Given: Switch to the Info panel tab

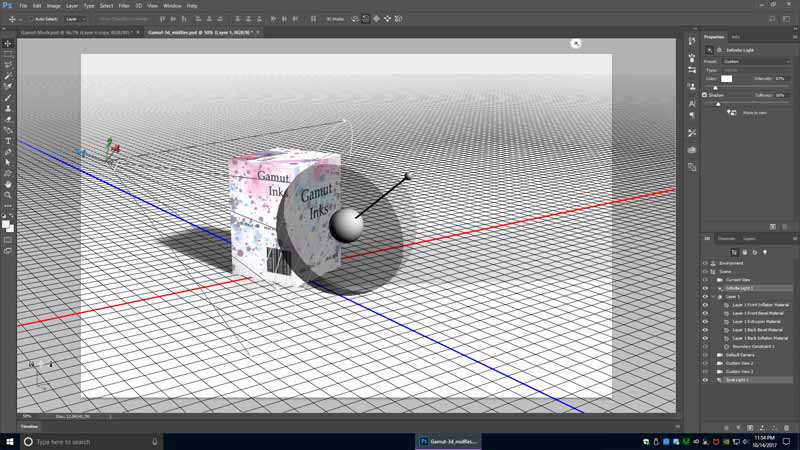Looking at the screenshot, I should tap(736, 37).
